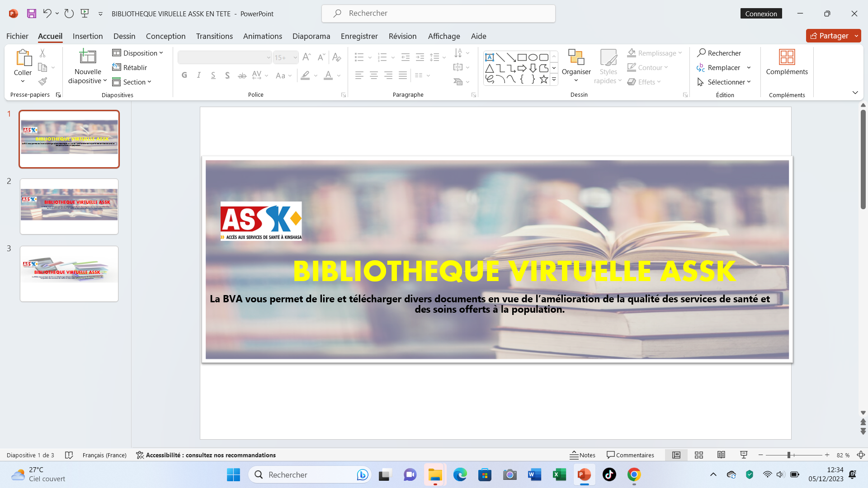The image size is (868, 488).
Task: Click the zoom slider handle
Action: [x=788, y=455]
